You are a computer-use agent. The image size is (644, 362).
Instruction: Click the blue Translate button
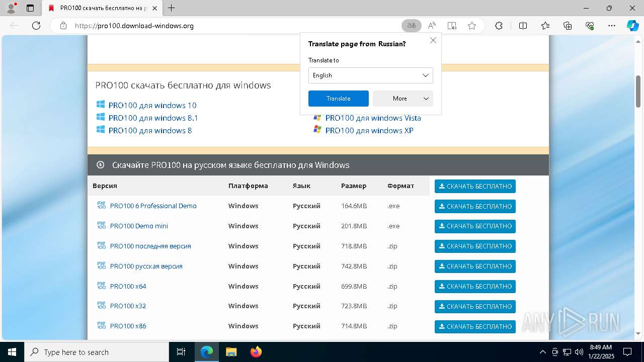tap(339, 99)
